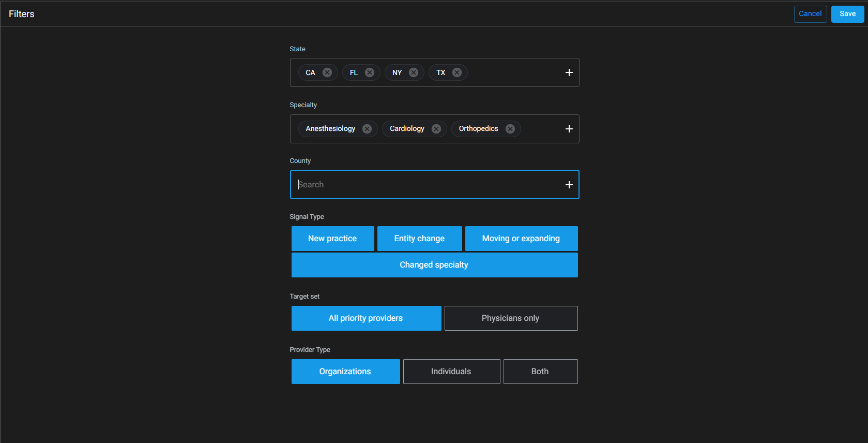
Task: Click the Signal Type label
Action: click(x=307, y=217)
